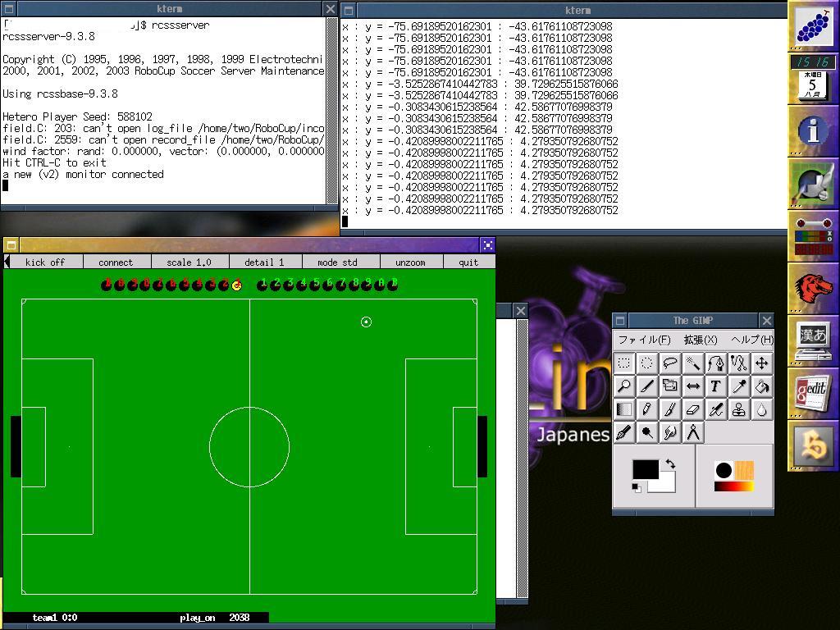Image resolution: width=840 pixels, height=630 pixels.
Task: Select the Bucket Fill tool
Action: (761, 386)
